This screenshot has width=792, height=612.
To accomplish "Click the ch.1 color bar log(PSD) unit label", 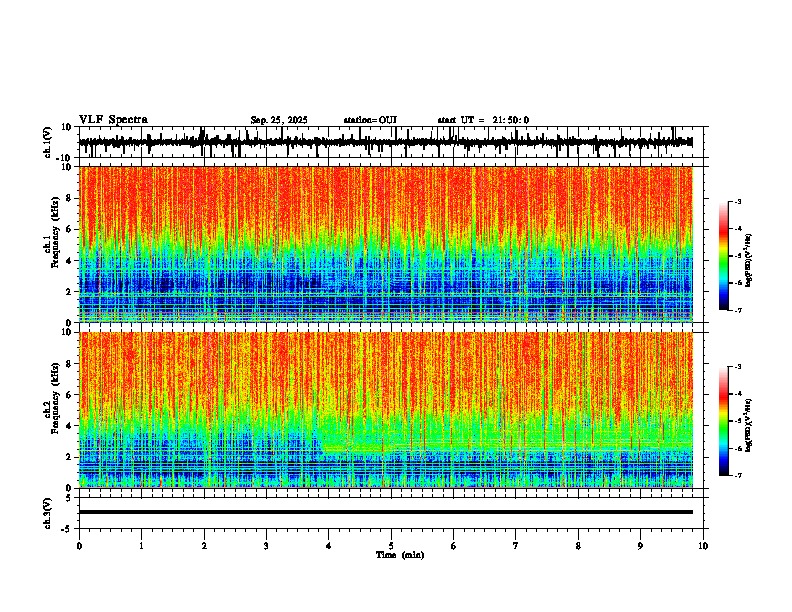I will pos(749,260).
